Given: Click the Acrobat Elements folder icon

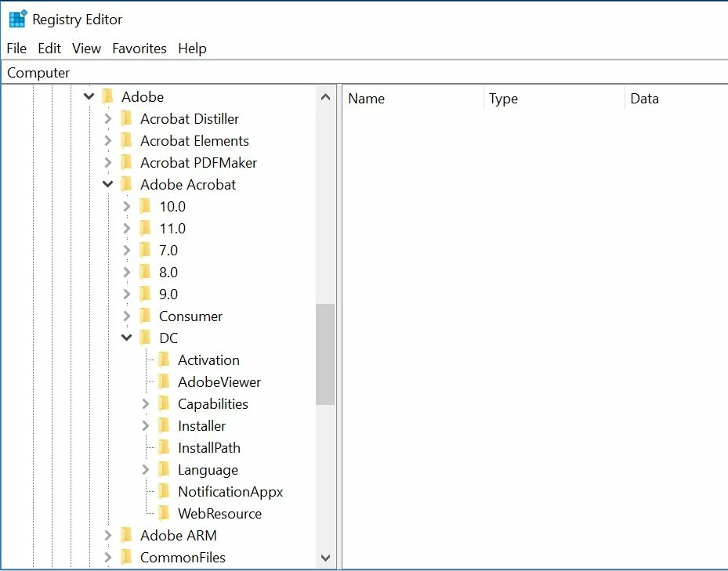Looking at the screenshot, I should pos(127,141).
